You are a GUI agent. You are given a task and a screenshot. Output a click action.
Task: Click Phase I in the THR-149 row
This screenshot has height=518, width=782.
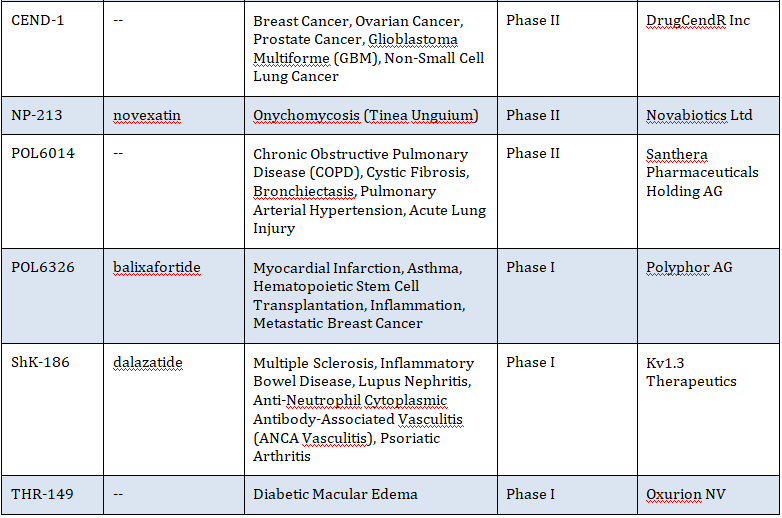coord(530,494)
